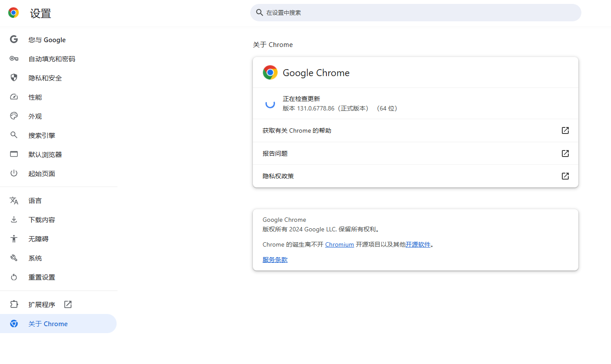The height and width of the screenshot is (364, 611).
Task: Open the 搜索引擎 settings section
Action: pos(58,135)
